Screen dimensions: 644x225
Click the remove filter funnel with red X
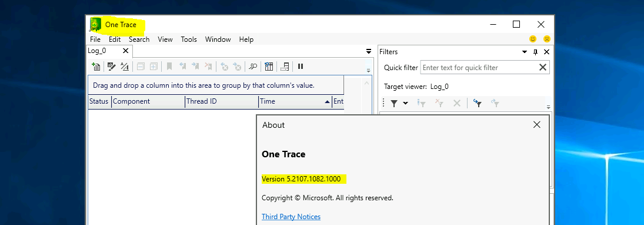pyautogui.click(x=439, y=103)
